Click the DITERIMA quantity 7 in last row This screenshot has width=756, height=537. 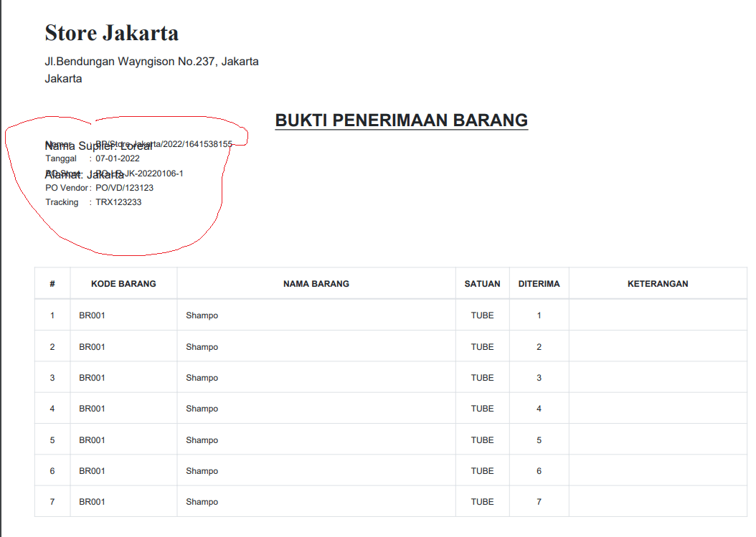click(x=539, y=501)
